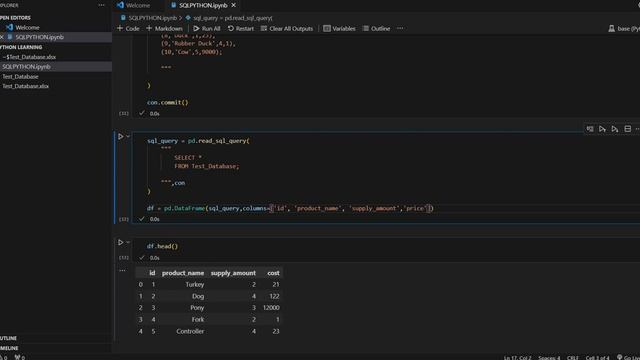Click Run All in notebook toolbar
This screenshot has width=640, height=360.
pos(207,29)
